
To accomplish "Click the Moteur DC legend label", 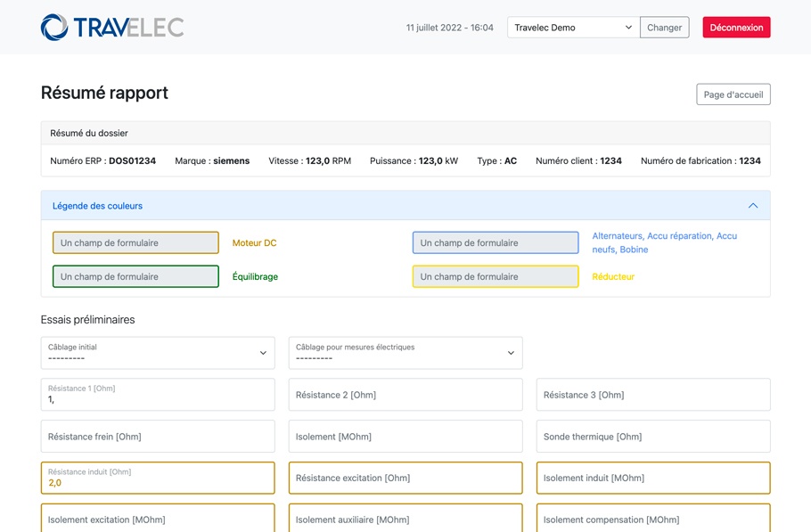I will pos(255,243).
